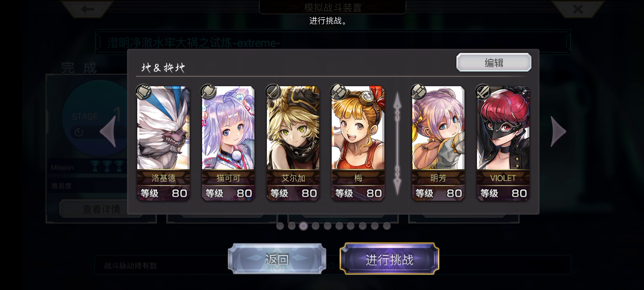Go to the previous party with left arrow
644x290 pixels.
[108, 132]
